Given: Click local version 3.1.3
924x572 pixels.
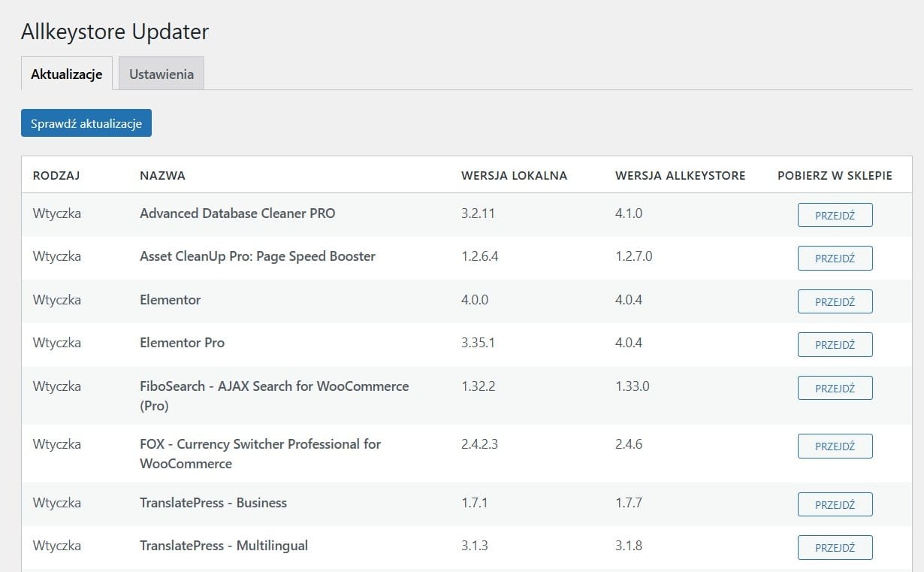Looking at the screenshot, I should pyautogui.click(x=475, y=546).
